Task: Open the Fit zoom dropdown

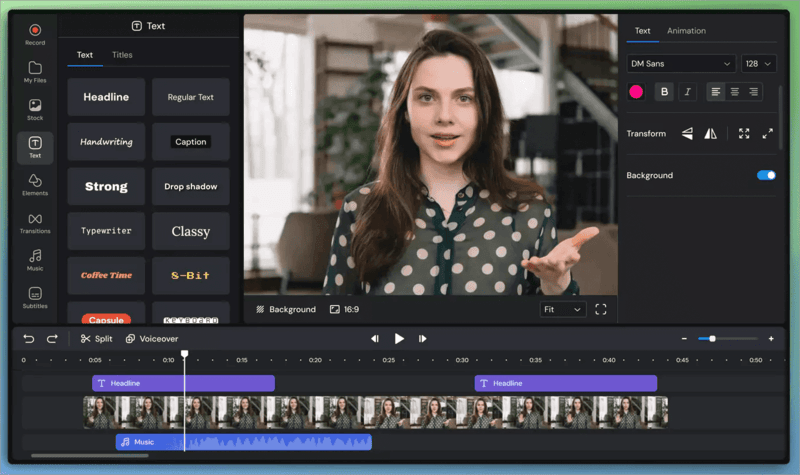Action: point(563,309)
